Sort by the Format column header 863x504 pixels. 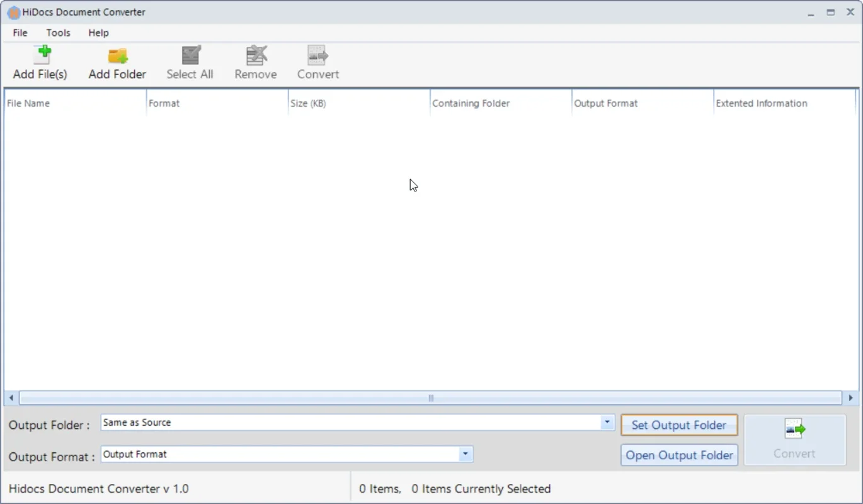click(217, 103)
